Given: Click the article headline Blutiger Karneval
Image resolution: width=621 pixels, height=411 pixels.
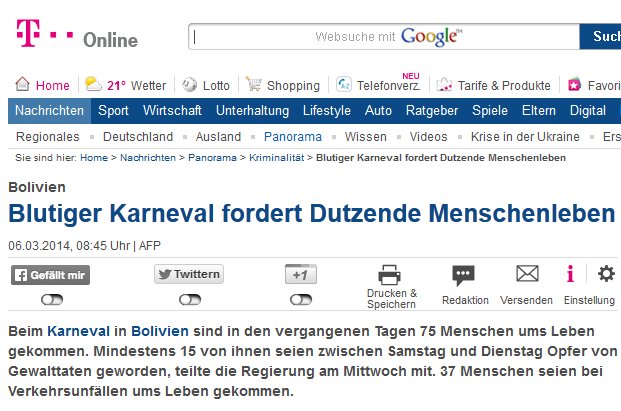Looking at the screenshot, I should (x=312, y=213).
